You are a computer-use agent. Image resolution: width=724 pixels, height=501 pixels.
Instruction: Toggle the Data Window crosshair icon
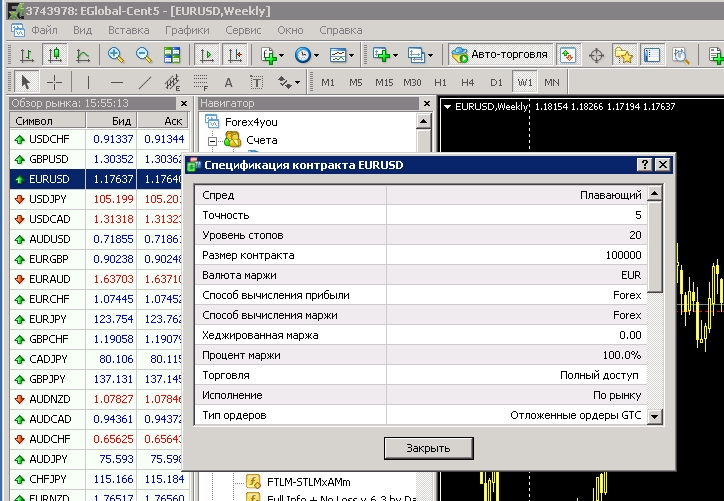point(597,56)
